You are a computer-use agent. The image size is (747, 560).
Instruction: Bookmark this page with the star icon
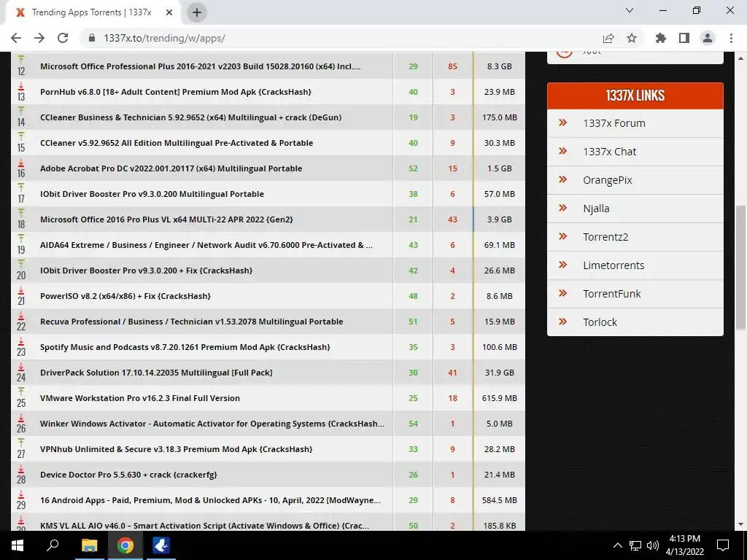632,38
